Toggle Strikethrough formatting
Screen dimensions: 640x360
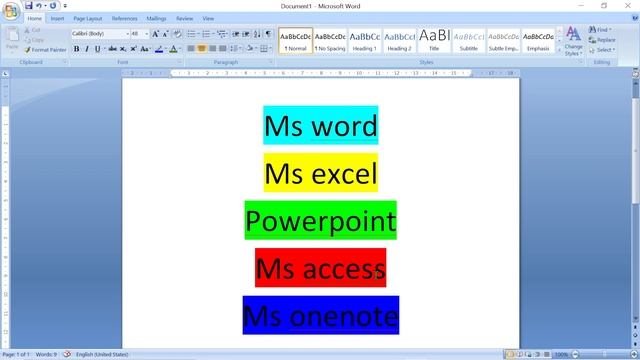point(113,49)
